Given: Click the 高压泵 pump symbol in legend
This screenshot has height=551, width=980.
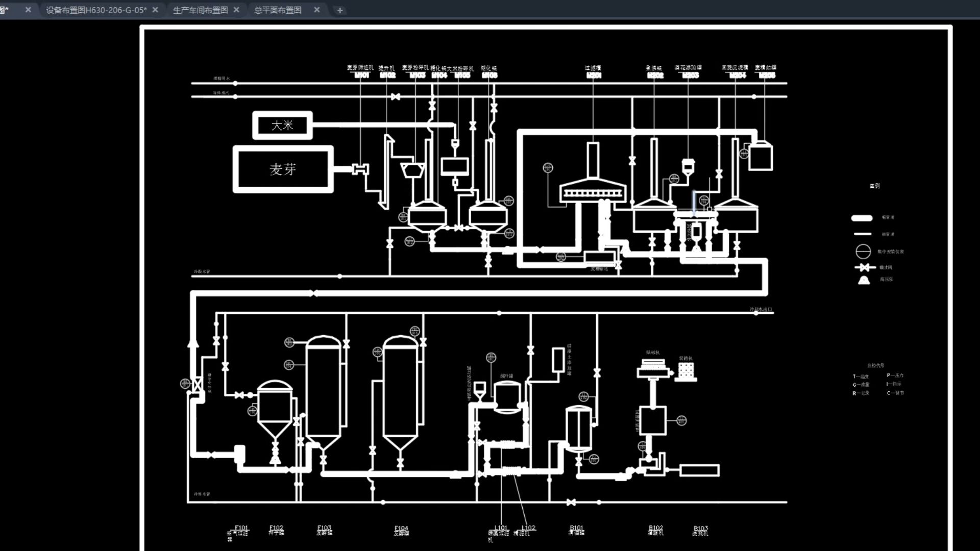Looking at the screenshot, I should 864,280.
